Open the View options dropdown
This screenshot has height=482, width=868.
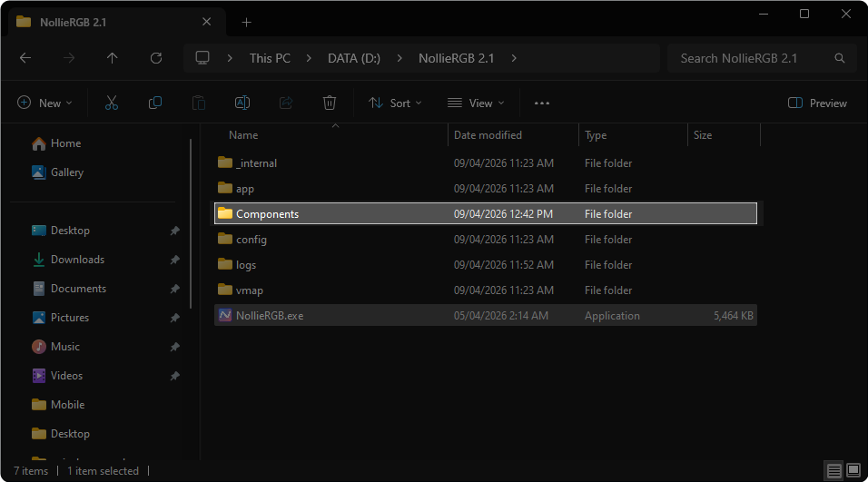point(476,103)
